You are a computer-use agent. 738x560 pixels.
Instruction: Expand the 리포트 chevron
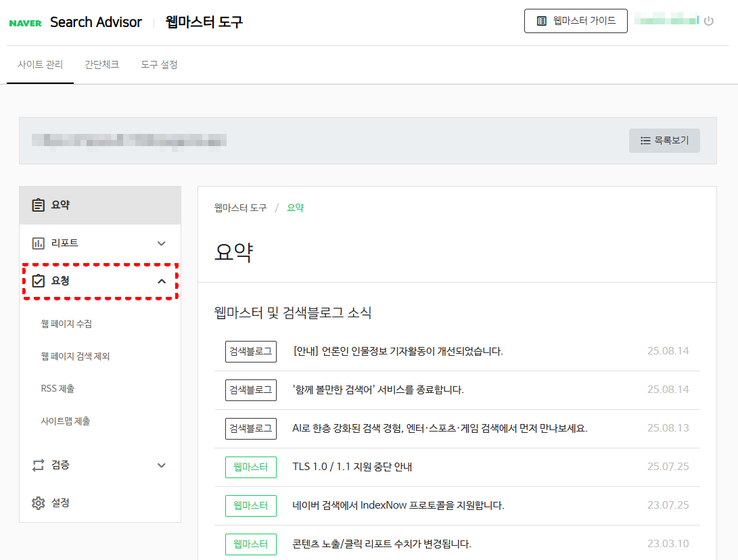coord(162,243)
